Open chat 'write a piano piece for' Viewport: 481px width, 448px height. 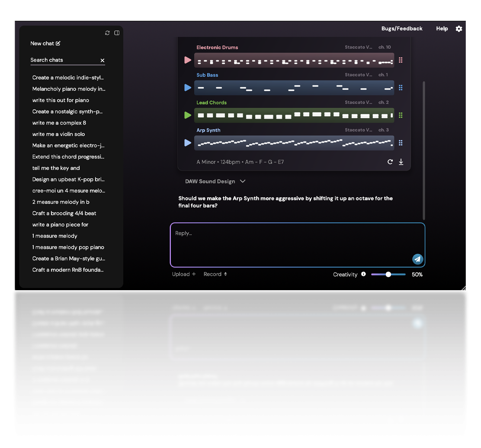[61, 225]
